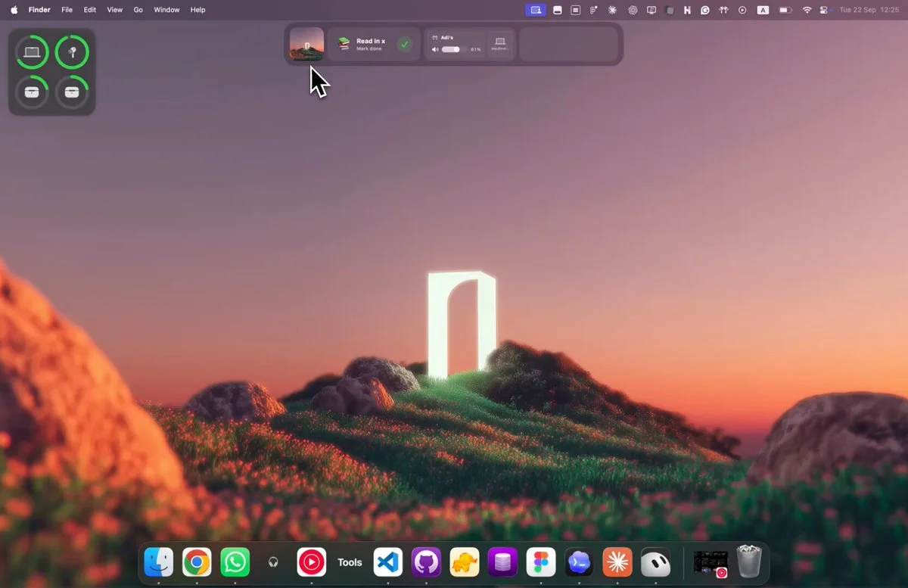The width and height of the screenshot is (908, 588).
Task: Click the AirPods icon in the menu bar
Action: tap(723, 10)
